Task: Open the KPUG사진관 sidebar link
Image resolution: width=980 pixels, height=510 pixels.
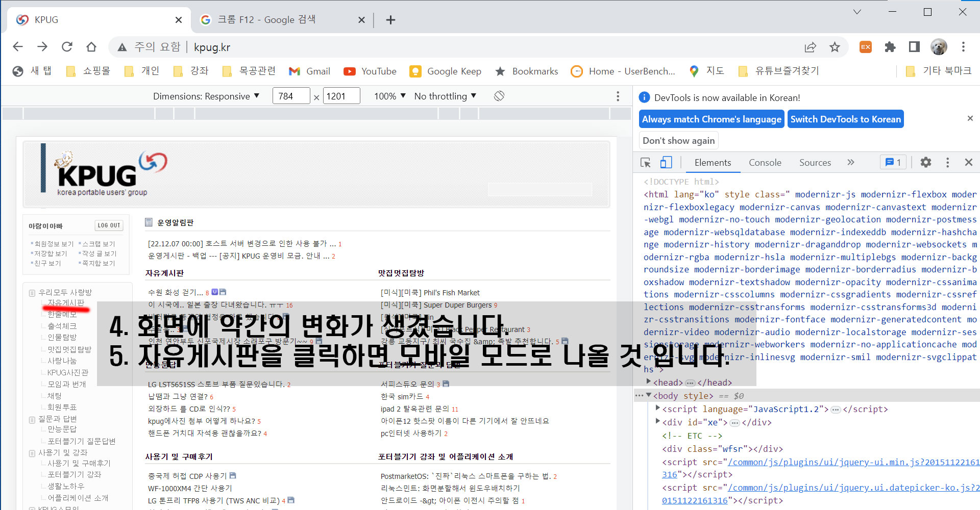Action: pos(68,372)
